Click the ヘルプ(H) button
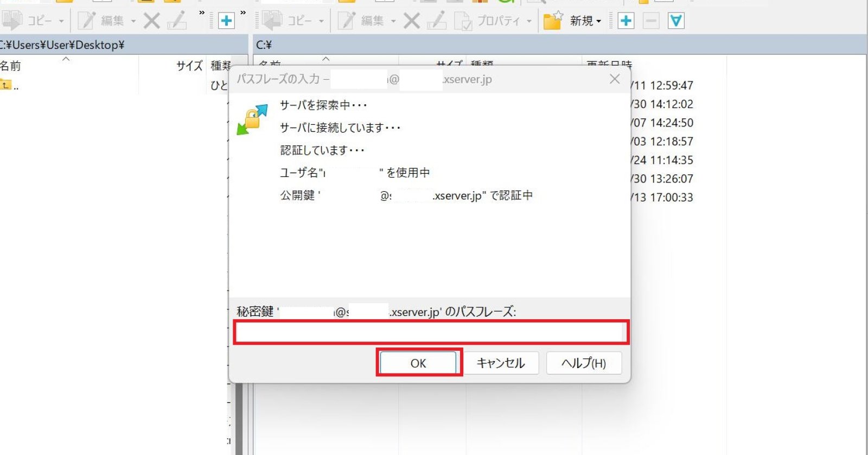Screen dimensions: 868x455 pyautogui.click(x=584, y=363)
